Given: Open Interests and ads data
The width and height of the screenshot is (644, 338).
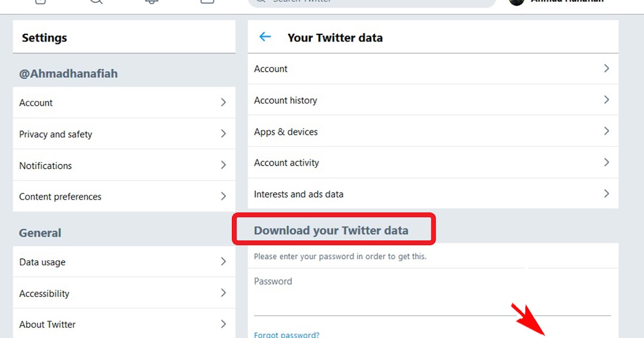Looking at the screenshot, I should point(433,194).
